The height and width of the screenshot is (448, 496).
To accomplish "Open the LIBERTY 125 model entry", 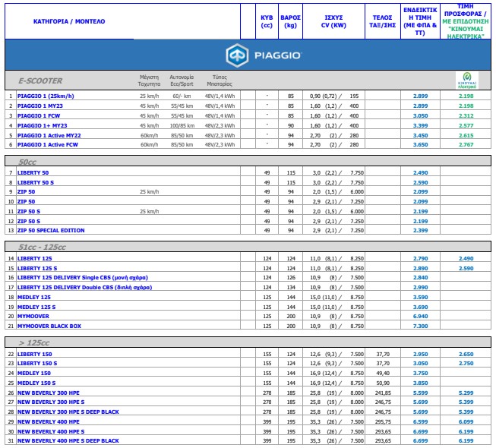I will coord(34,258).
